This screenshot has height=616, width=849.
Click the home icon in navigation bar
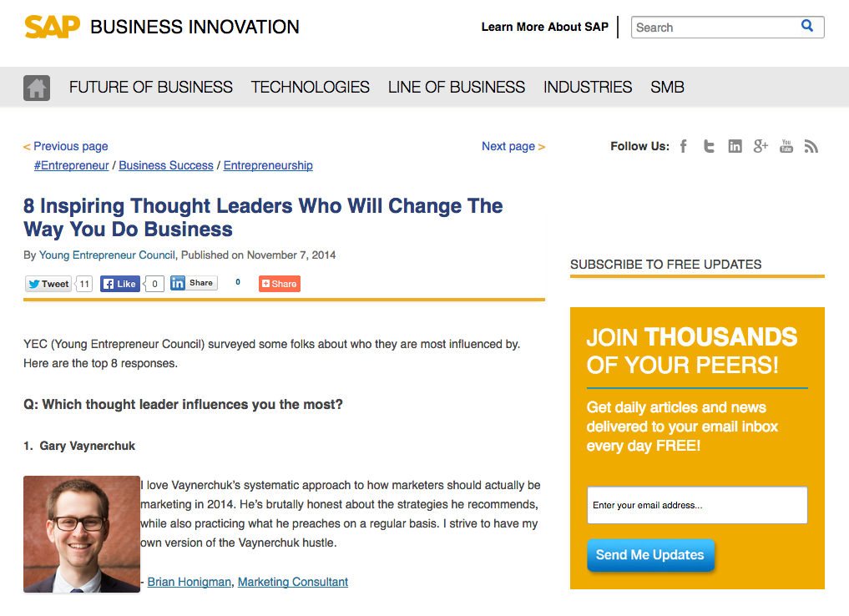click(x=37, y=88)
